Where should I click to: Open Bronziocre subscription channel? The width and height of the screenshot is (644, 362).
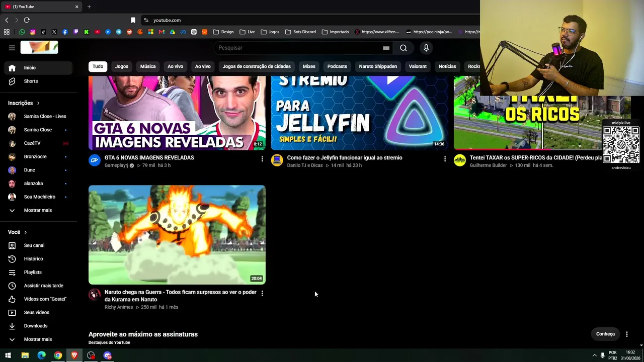pyautogui.click(x=38, y=157)
